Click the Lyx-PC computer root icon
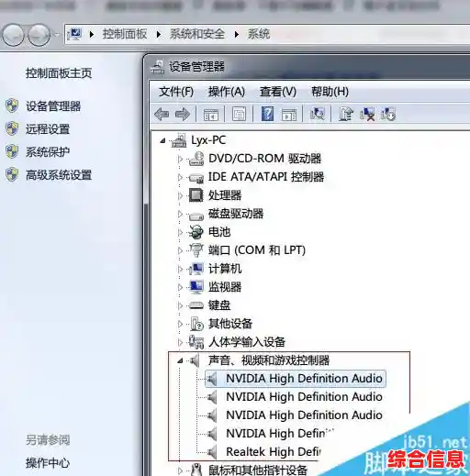Viewport: 470px width, 476px height. coord(179,140)
